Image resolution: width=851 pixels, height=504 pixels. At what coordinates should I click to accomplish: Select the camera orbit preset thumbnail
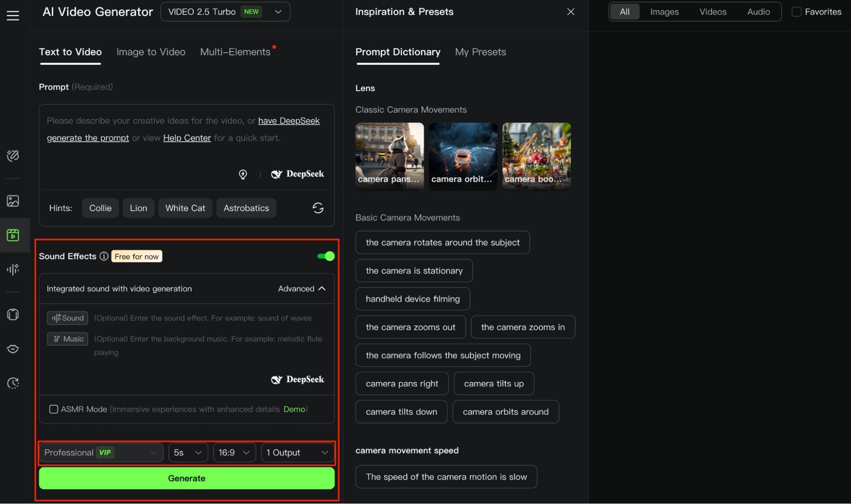(463, 156)
